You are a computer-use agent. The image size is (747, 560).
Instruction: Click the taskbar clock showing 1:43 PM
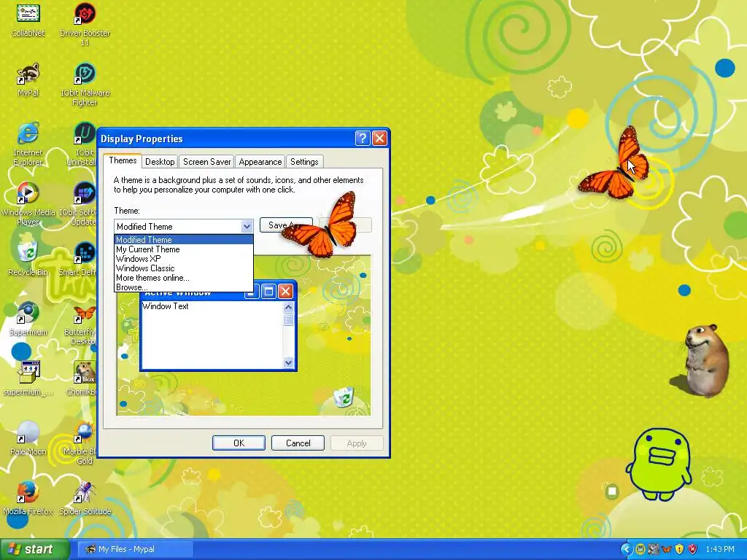coord(720,549)
